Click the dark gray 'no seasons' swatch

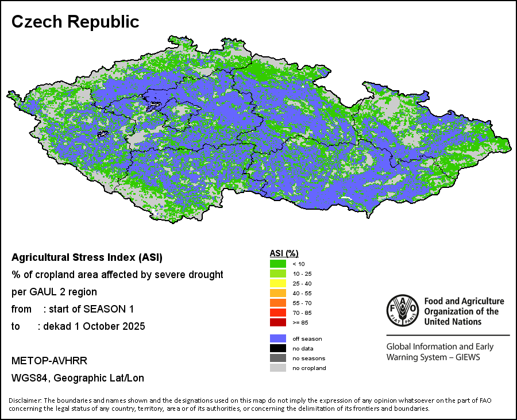pos(277,358)
